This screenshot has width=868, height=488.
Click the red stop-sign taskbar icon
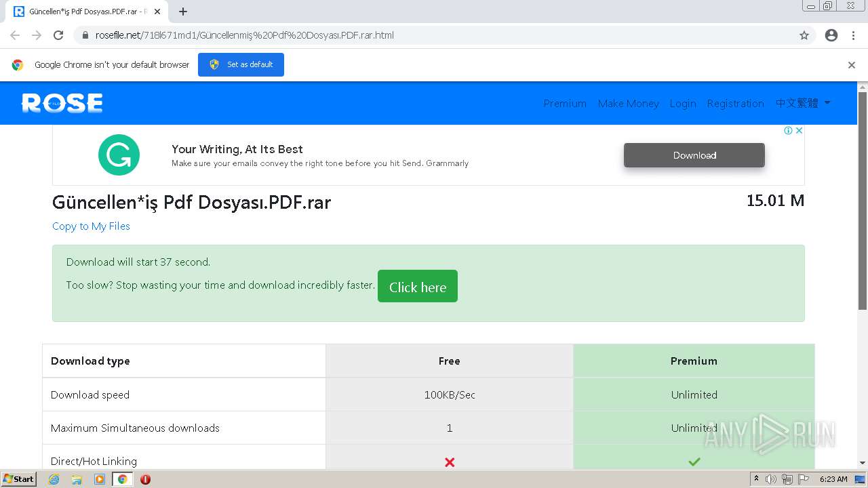(x=145, y=479)
